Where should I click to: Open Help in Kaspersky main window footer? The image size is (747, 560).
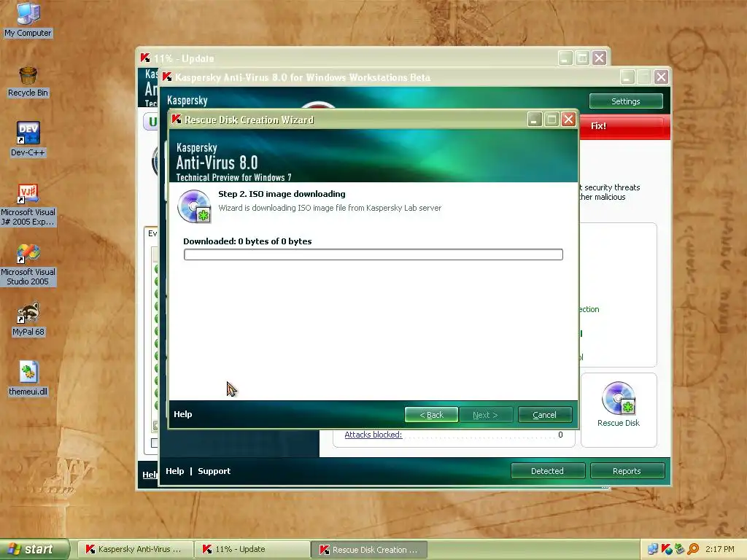click(175, 471)
